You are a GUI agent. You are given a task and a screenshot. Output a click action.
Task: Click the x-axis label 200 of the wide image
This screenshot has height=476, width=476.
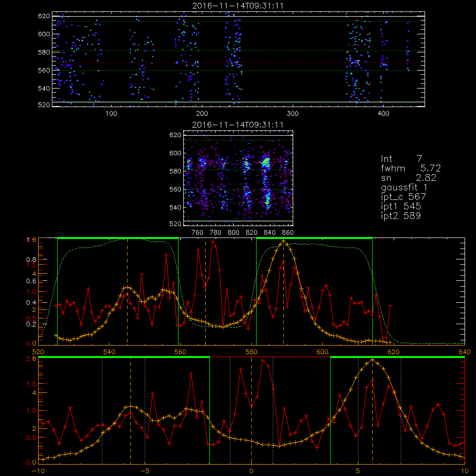[202, 114]
